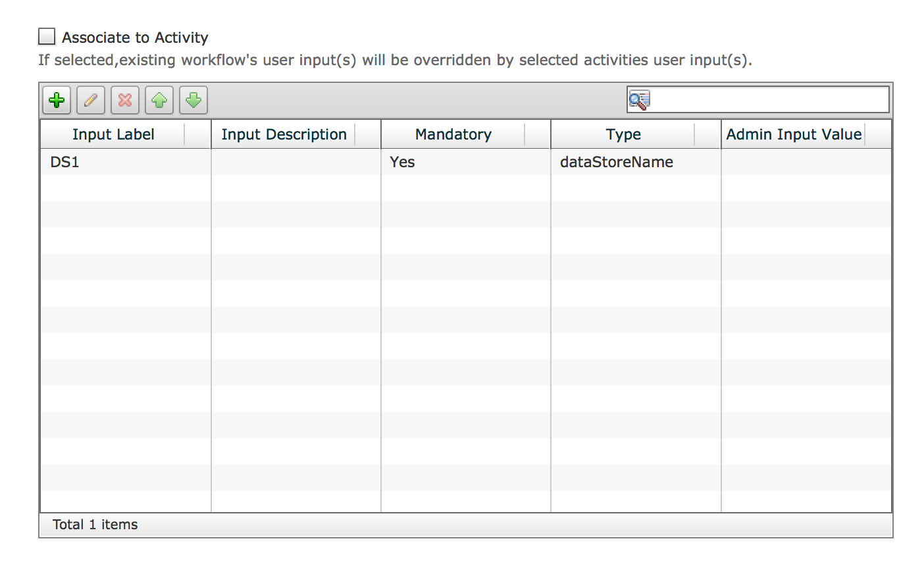Move input down with green down arrow
The image size is (924, 574).
(193, 101)
